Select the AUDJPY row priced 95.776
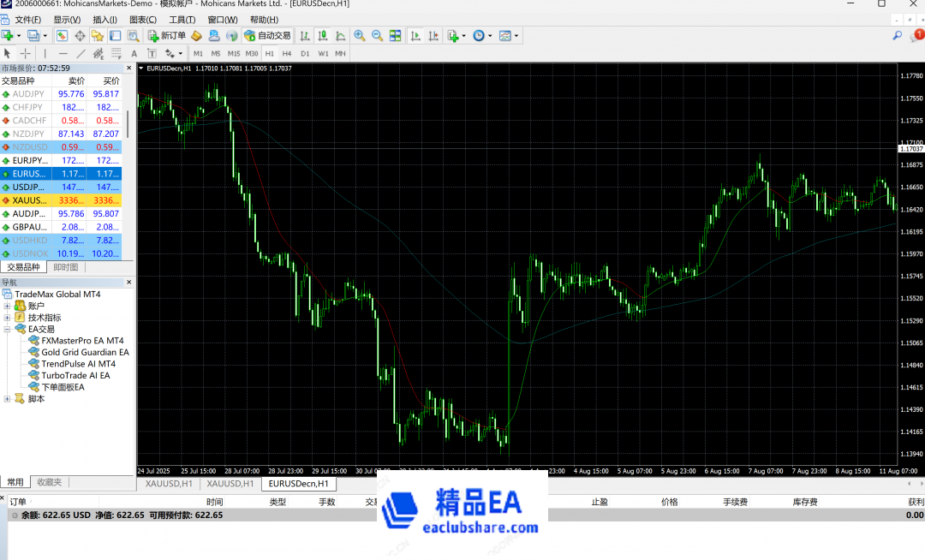Image resolution: width=925 pixels, height=560 pixels. (x=61, y=93)
